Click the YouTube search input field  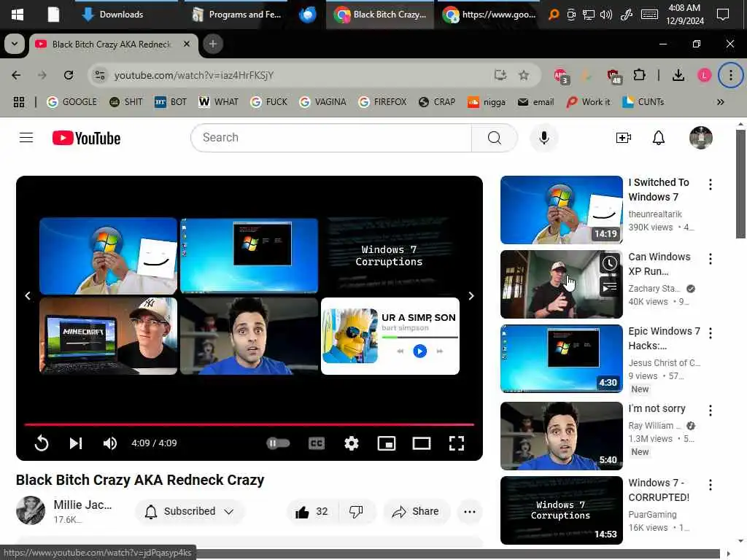click(331, 138)
